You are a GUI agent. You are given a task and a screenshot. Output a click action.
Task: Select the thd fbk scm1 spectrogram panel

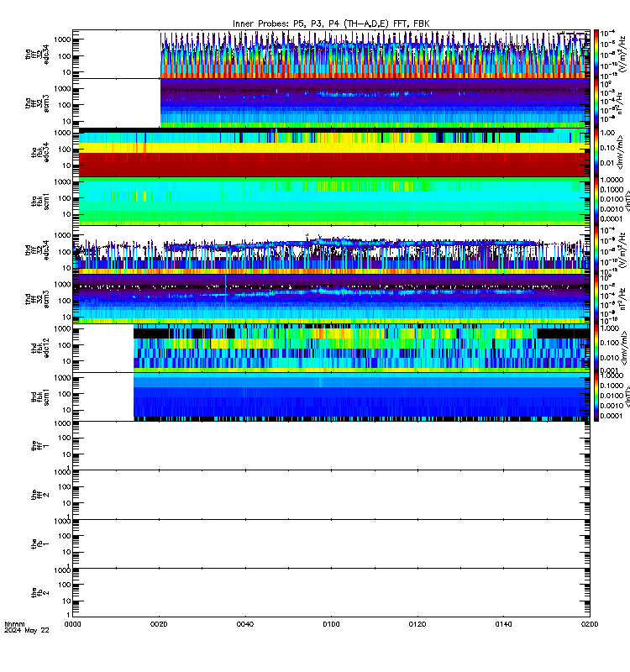(331, 396)
